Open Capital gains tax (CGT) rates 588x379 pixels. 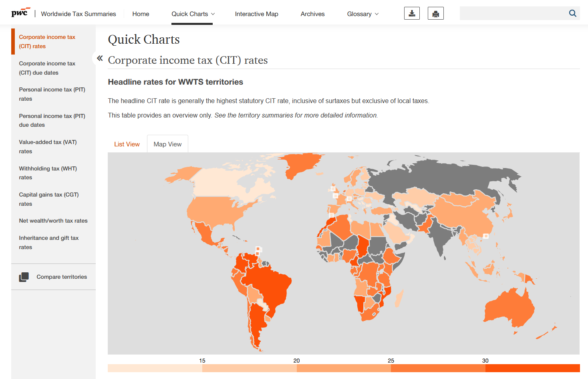pos(49,199)
